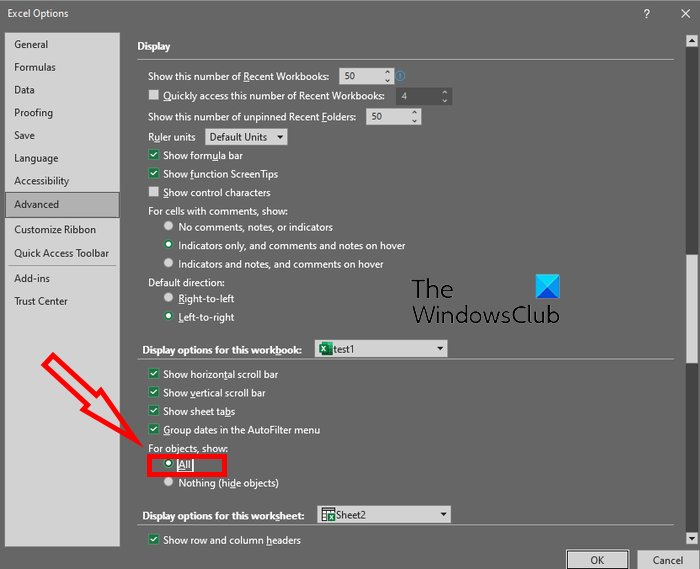Image resolution: width=700 pixels, height=569 pixels.
Task: Open the worksheet dropdown showing Sheet2
Action: pos(384,515)
